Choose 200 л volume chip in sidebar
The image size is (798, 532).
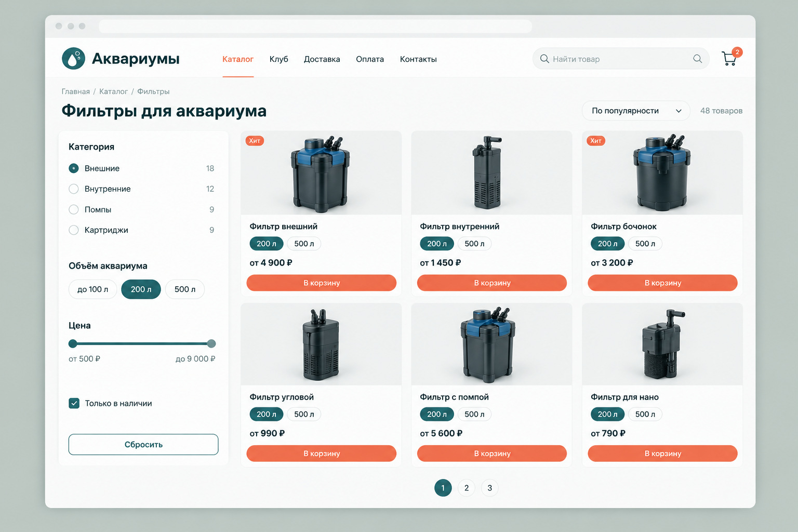coord(141,289)
